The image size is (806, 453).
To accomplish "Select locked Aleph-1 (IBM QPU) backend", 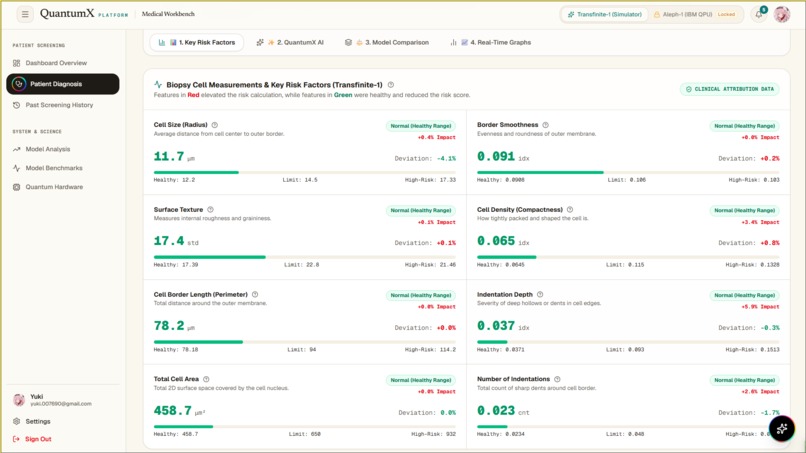I will tap(694, 14).
